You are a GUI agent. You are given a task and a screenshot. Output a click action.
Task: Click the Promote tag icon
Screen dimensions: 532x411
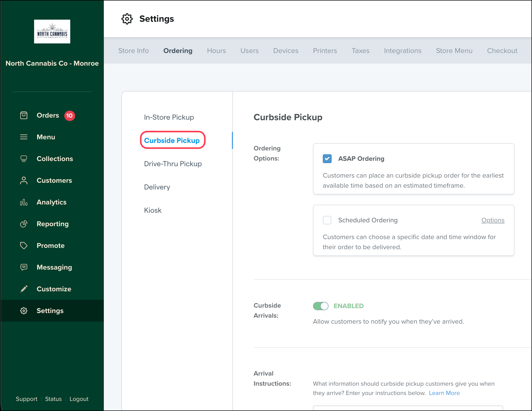pyautogui.click(x=24, y=246)
